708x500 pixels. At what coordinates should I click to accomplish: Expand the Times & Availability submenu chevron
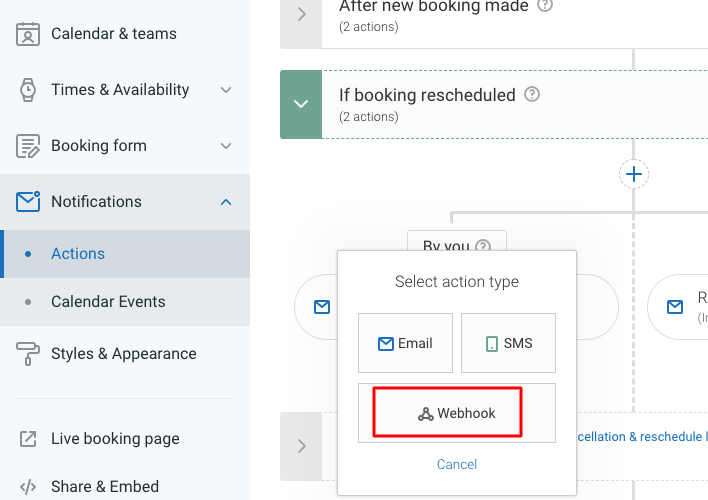click(226, 90)
